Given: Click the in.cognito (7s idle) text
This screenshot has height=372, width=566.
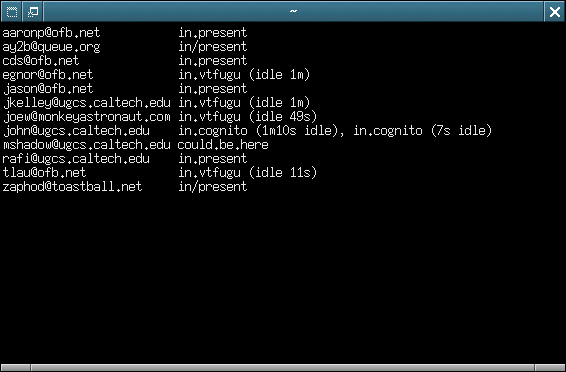Looking at the screenshot, I should (x=422, y=131).
